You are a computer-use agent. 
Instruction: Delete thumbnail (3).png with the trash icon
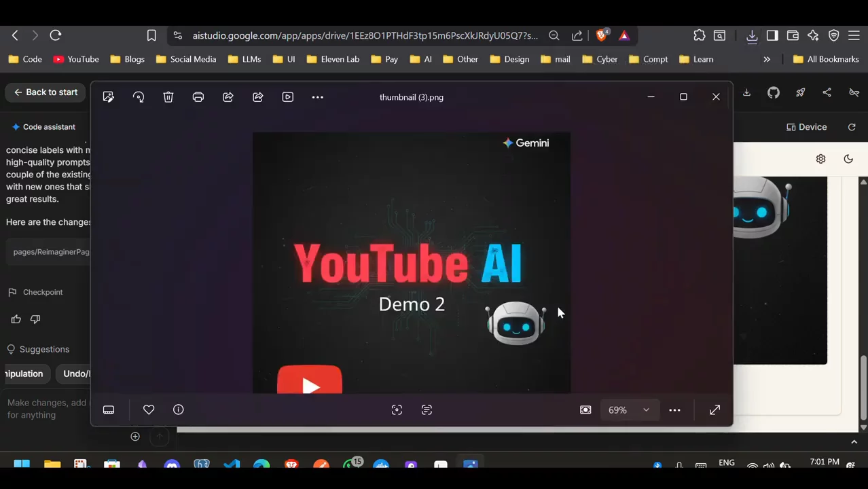(x=168, y=97)
